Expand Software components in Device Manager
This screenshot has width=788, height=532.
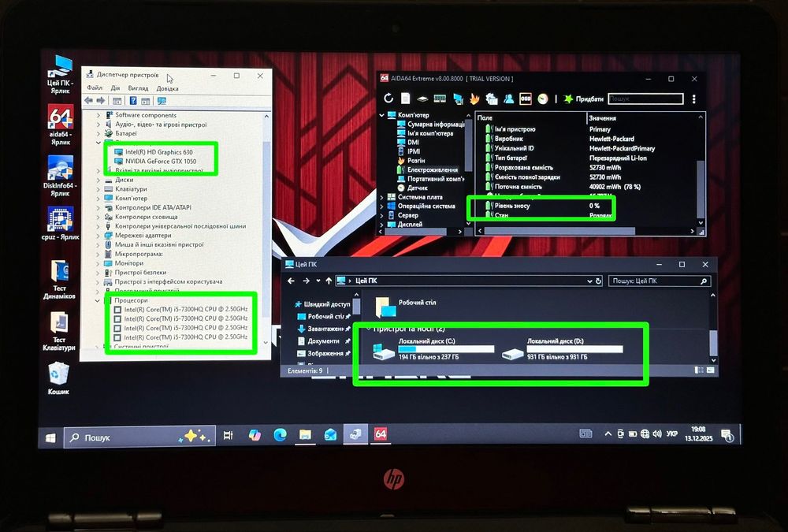click(x=98, y=115)
